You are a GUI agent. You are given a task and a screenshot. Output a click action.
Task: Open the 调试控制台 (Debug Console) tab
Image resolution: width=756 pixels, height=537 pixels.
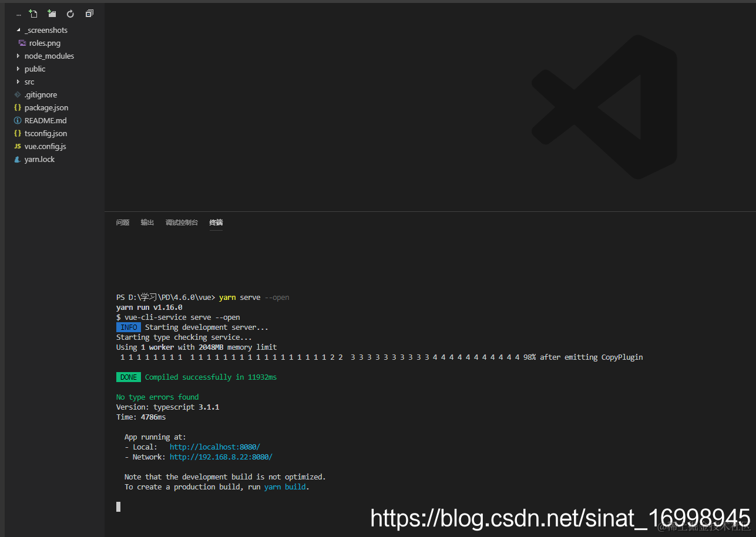[x=182, y=222]
